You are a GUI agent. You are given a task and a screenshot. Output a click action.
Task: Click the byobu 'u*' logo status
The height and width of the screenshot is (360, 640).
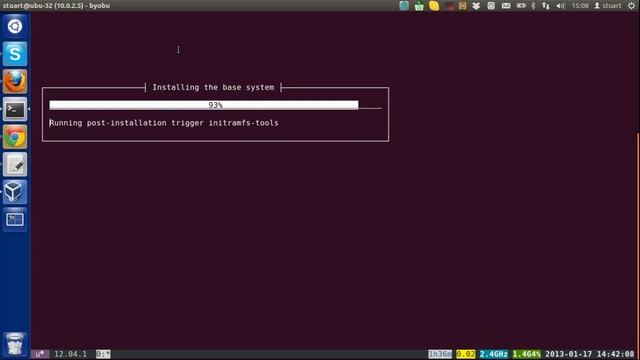40,354
